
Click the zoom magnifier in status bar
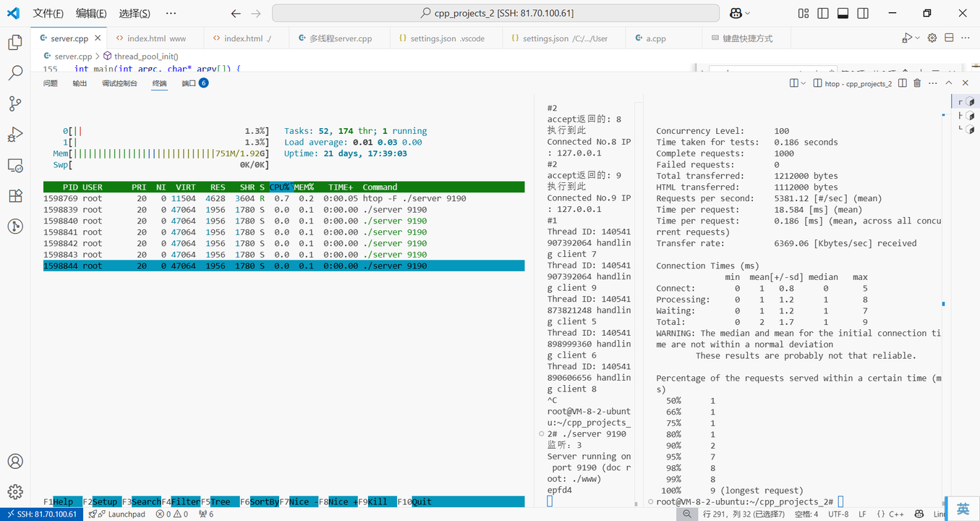point(686,514)
